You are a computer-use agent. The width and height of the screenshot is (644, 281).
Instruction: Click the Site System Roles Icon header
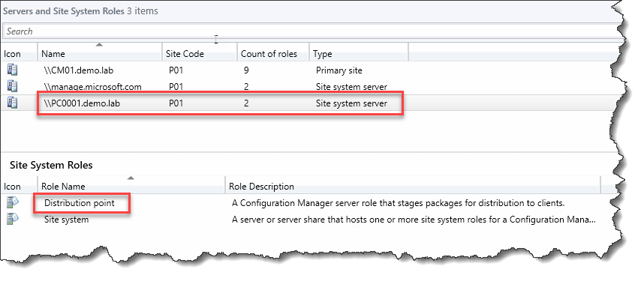[19, 187]
